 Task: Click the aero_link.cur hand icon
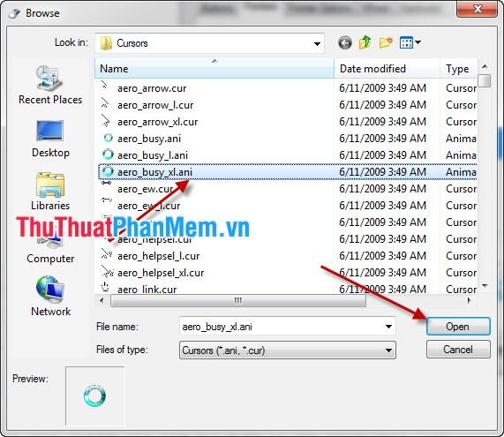105,287
